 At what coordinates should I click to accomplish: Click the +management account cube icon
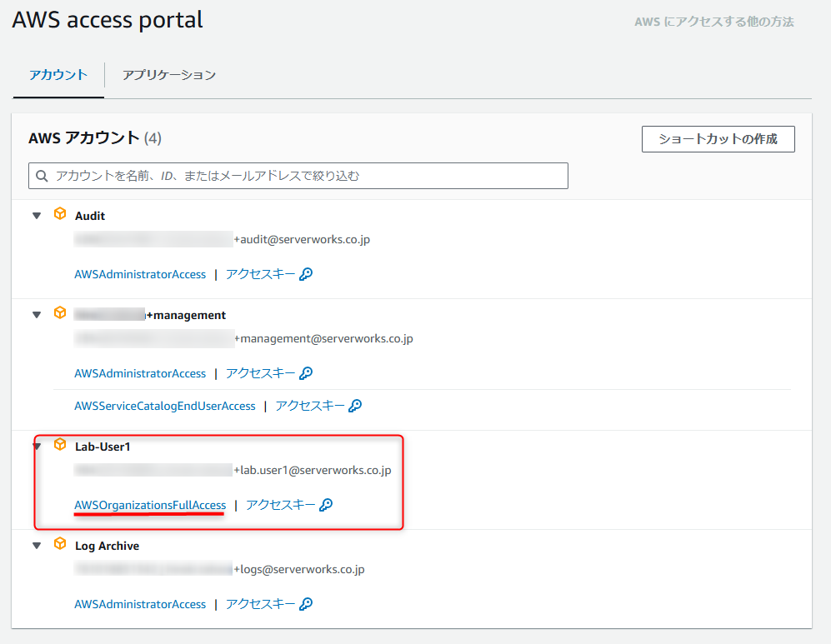[x=60, y=313]
